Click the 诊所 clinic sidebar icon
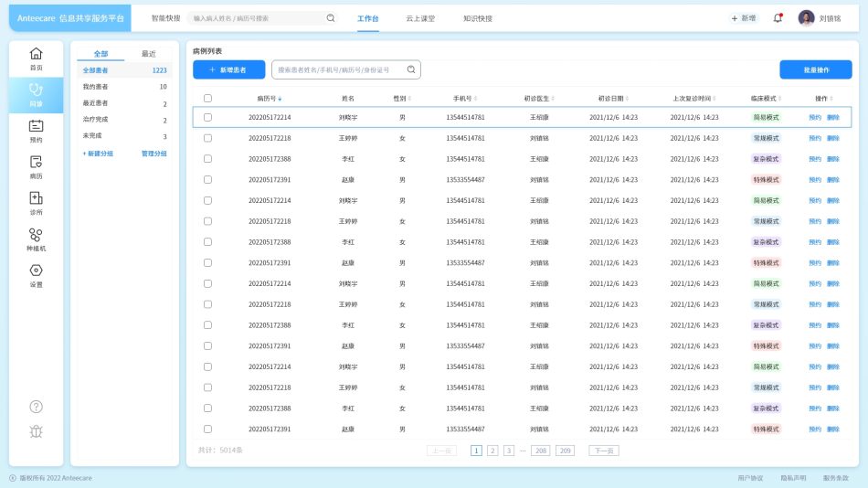 coord(36,202)
